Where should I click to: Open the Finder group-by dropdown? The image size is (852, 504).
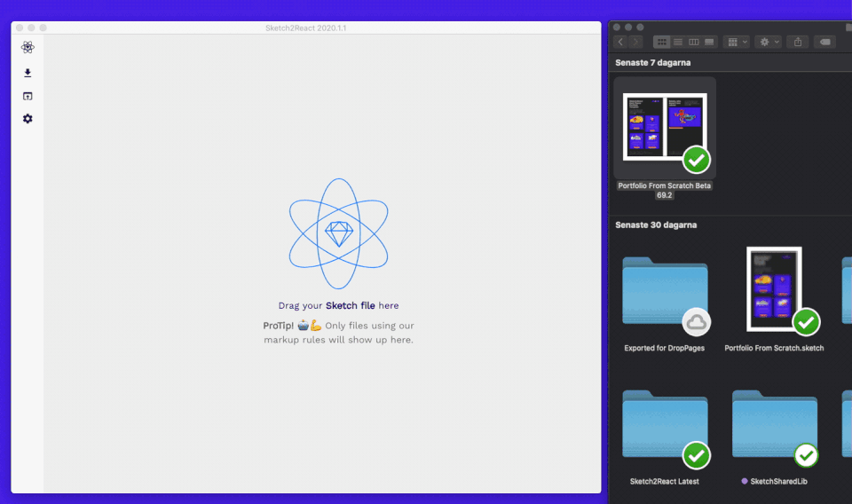737,42
